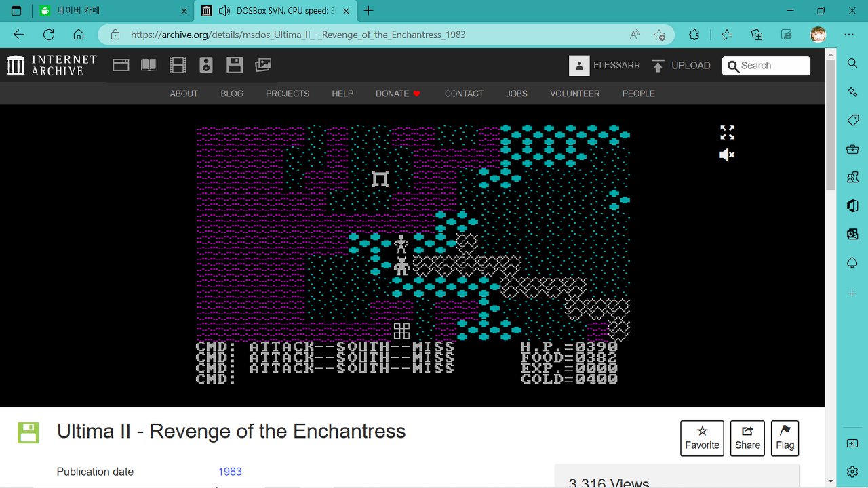Favorite this item

702,438
